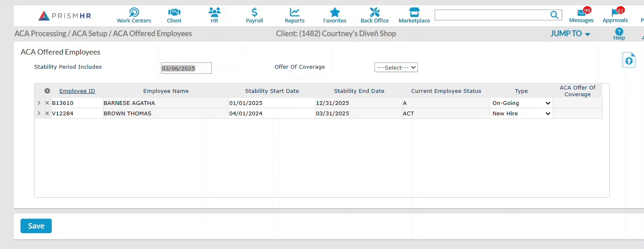Open Type dropdown showing New Hire

coord(521,114)
